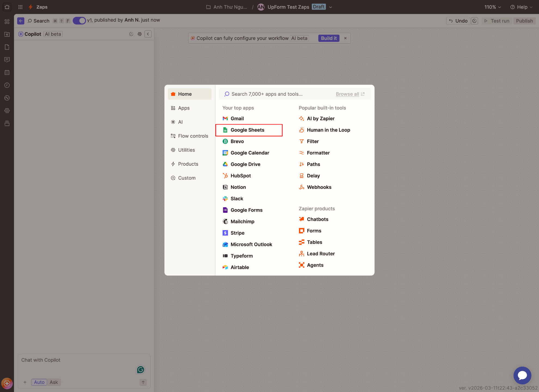Image resolution: width=539 pixels, height=392 pixels.
Task: Dismiss the Copilot banner
Action: click(x=345, y=38)
